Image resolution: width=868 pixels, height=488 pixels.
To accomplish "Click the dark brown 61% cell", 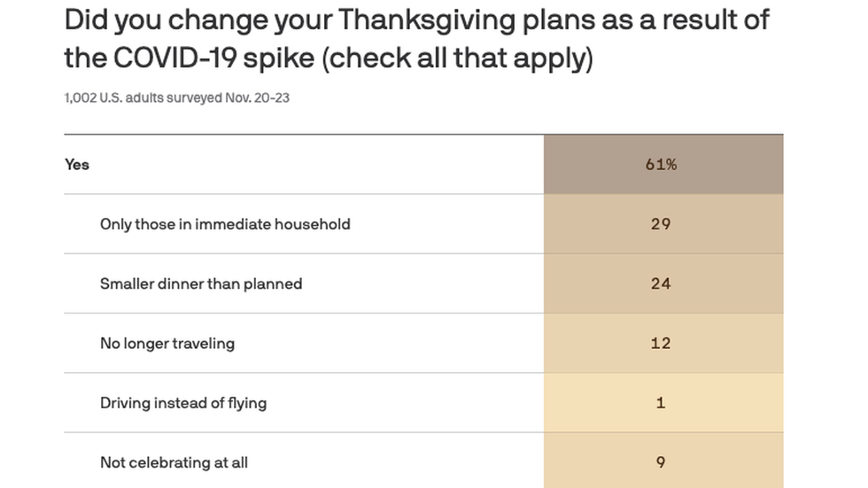I will tap(663, 164).
